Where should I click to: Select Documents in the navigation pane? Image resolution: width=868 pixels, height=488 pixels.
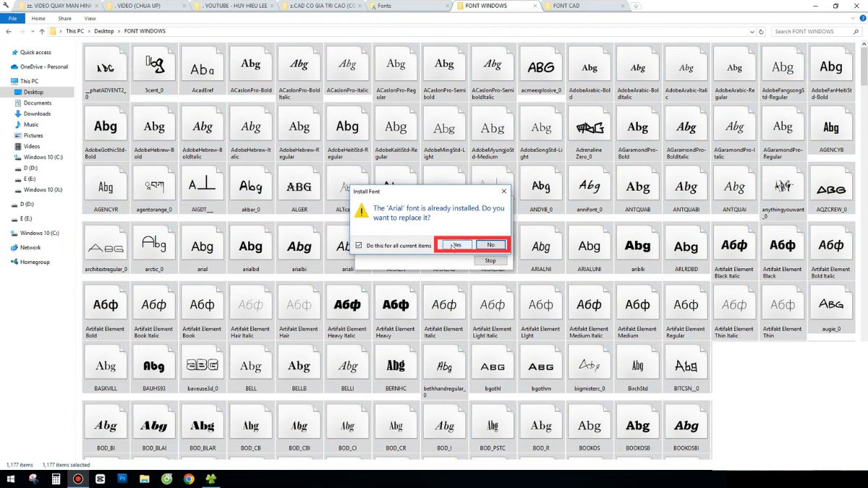(x=38, y=103)
